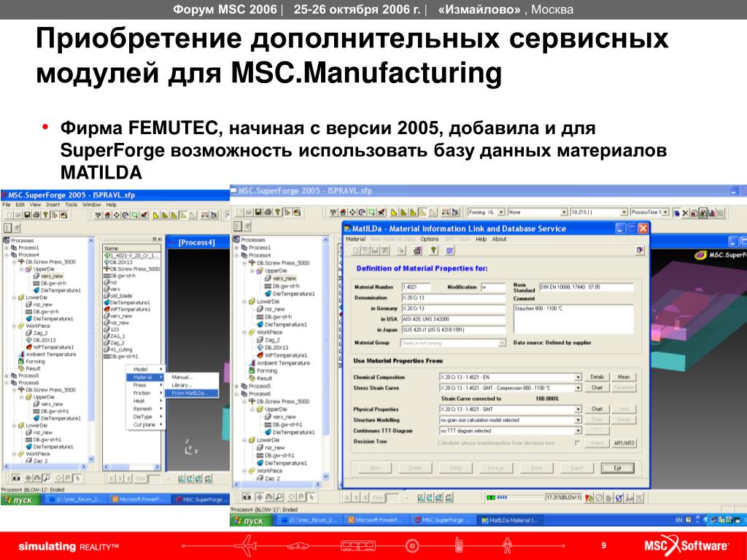
Task: Click exit door icon at MatILDa toolbar right
Action: tap(640, 251)
